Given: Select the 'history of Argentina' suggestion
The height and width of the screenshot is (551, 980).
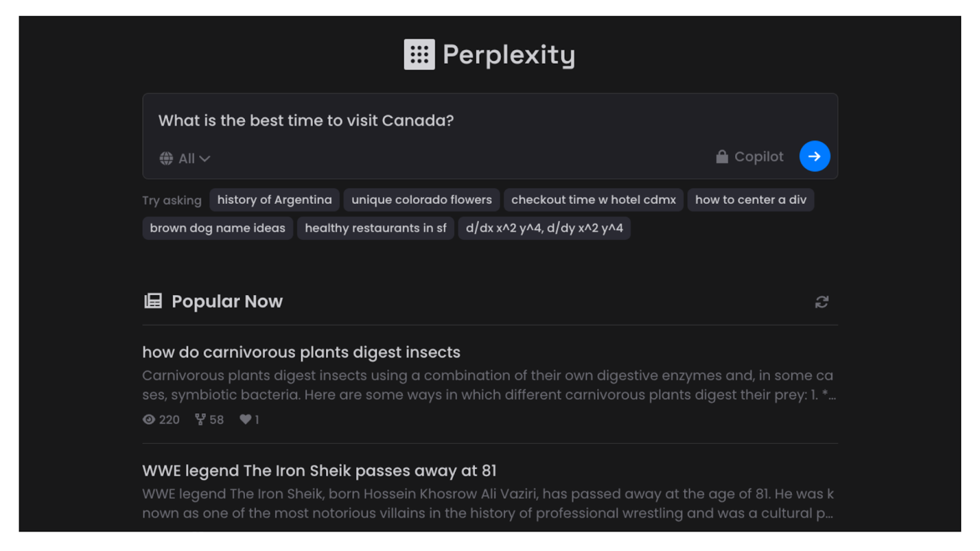Looking at the screenshot, I should (x=274, y=200).
